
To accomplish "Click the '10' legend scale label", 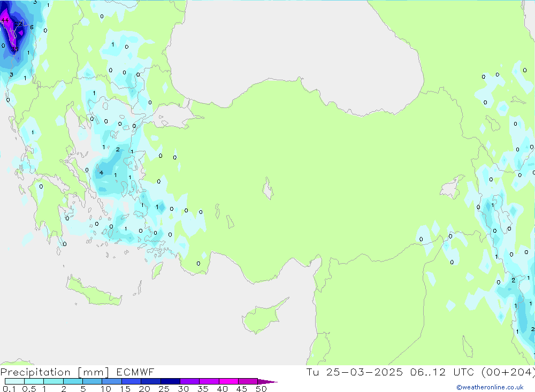I will 106,389.
